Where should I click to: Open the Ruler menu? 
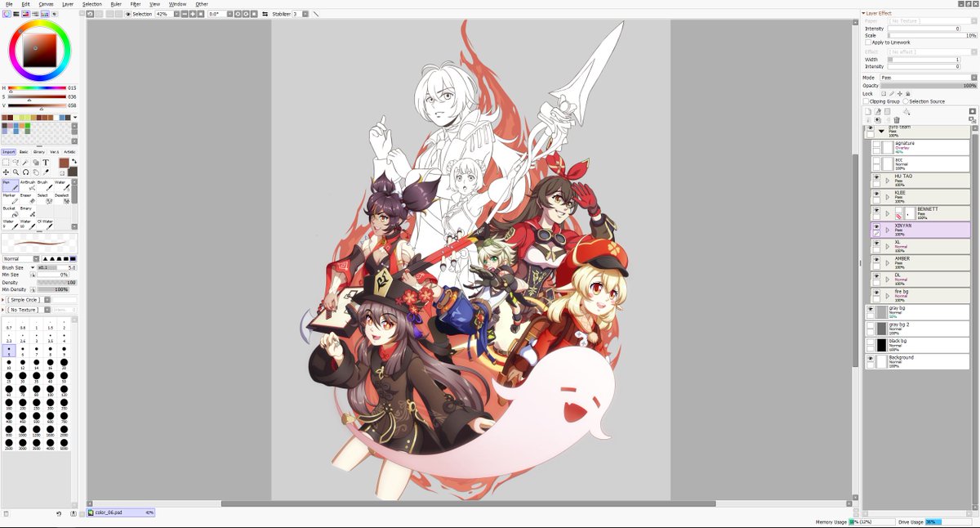pyautogui.click(x=116, y=4)
